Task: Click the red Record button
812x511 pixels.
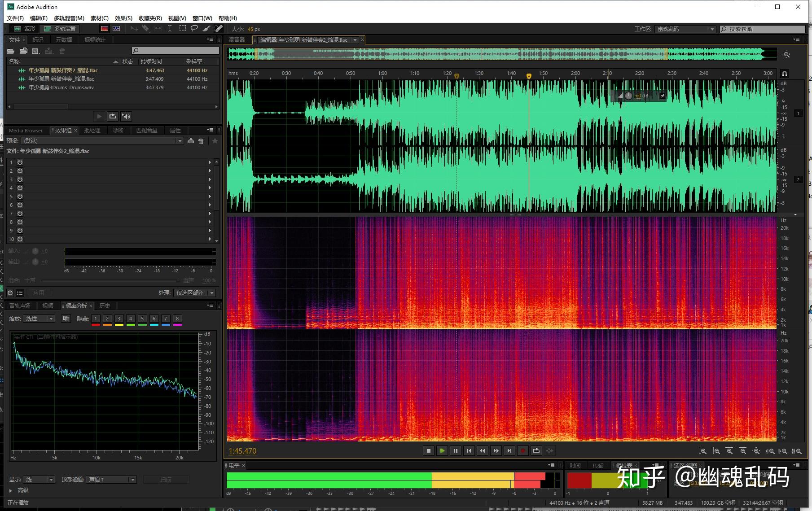Action: (x=522, y=451)
